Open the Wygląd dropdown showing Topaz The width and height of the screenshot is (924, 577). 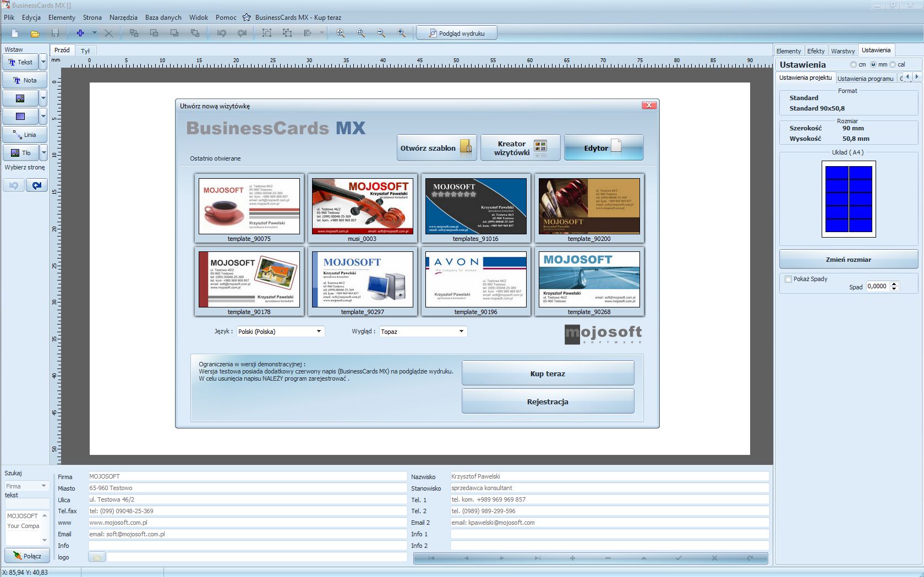click(x=461, y=331)
